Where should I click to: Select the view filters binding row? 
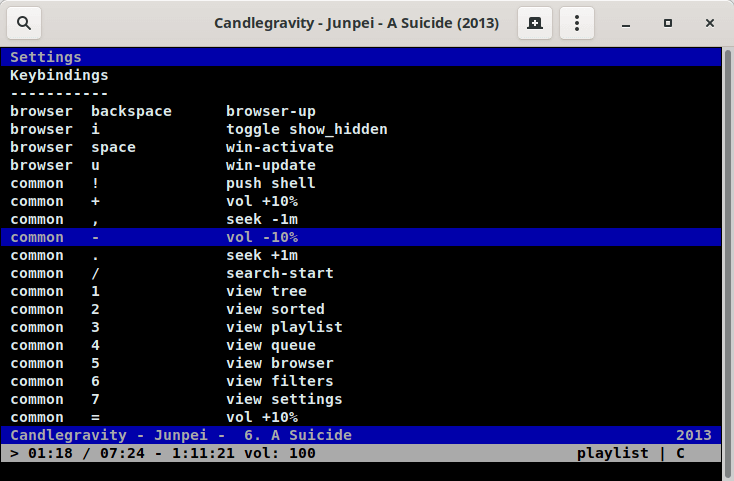coord(361,381)
